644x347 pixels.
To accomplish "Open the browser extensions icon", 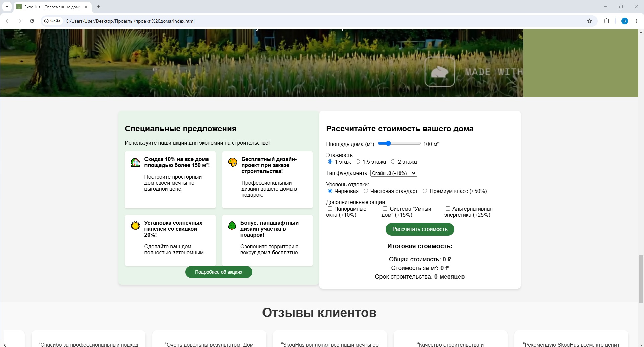I will coord(607,21).
